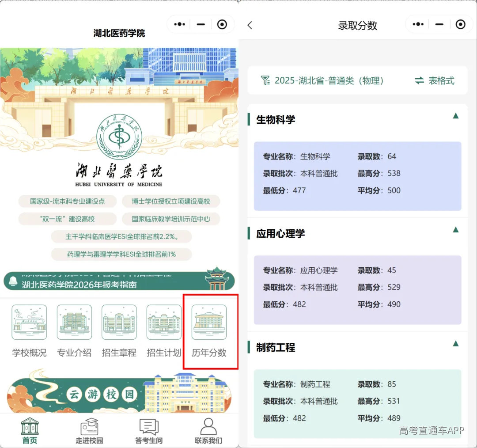Open more-options dots in the 录取分数 header
This screenshot has width=477, height=448.
tap(418, 24)
